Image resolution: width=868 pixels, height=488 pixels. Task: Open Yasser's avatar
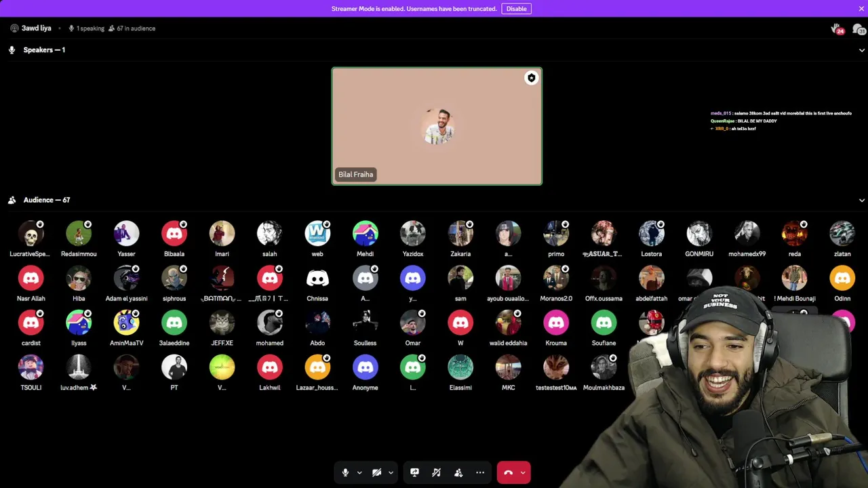[126, 233]
